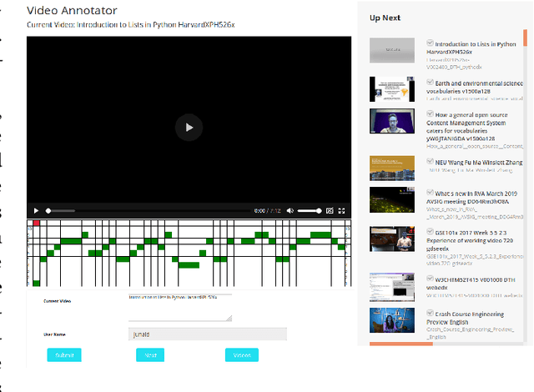Click the long green segment in lower timeline row
This screenshot has width=534, height=392.
189,265
